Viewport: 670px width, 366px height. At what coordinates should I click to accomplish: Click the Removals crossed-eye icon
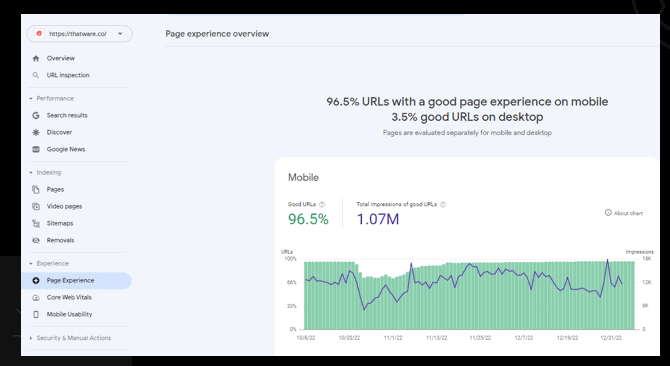[x=36, y=240]
